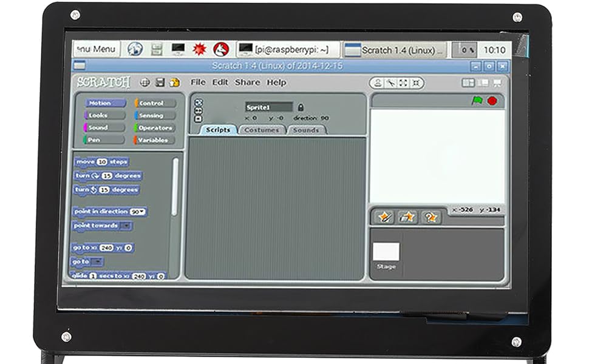
Task: Click the terminal monitor launcher icon
Action: pyautogui.click(x=178, y=49)
